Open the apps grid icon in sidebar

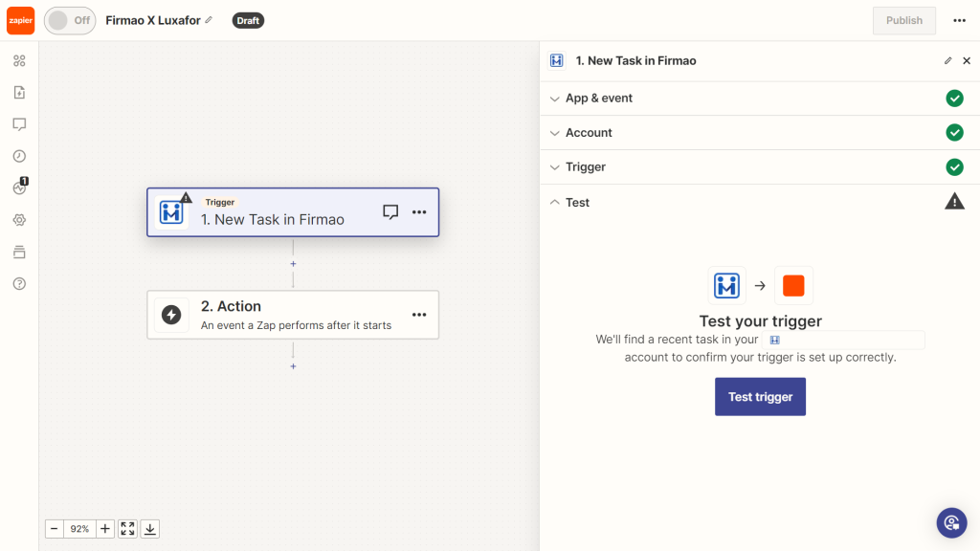click(19, 60)
